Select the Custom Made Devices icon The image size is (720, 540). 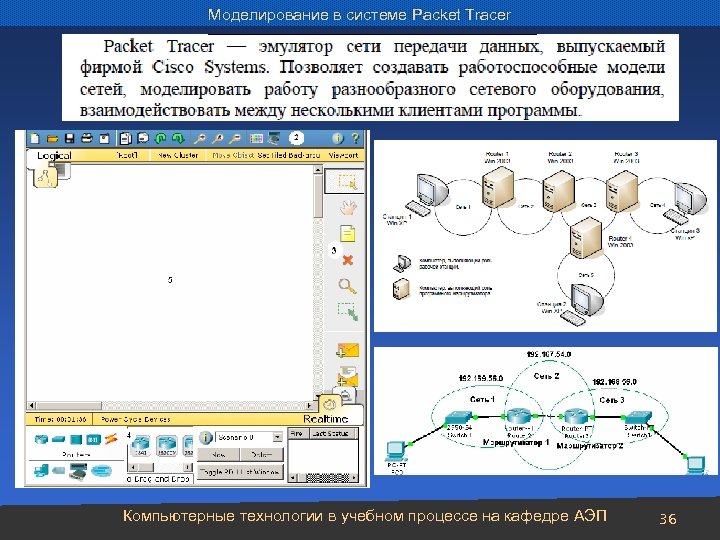pos(78,471)
